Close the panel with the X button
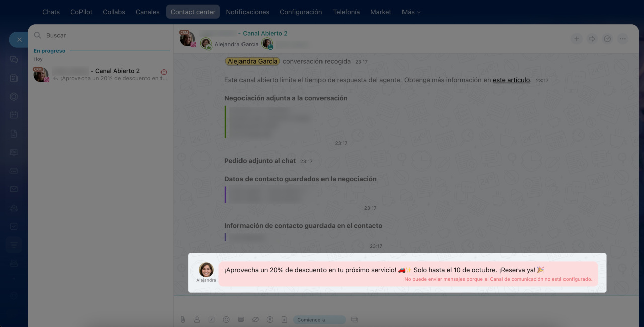The image size is (644, 327). tap(19, 39)
